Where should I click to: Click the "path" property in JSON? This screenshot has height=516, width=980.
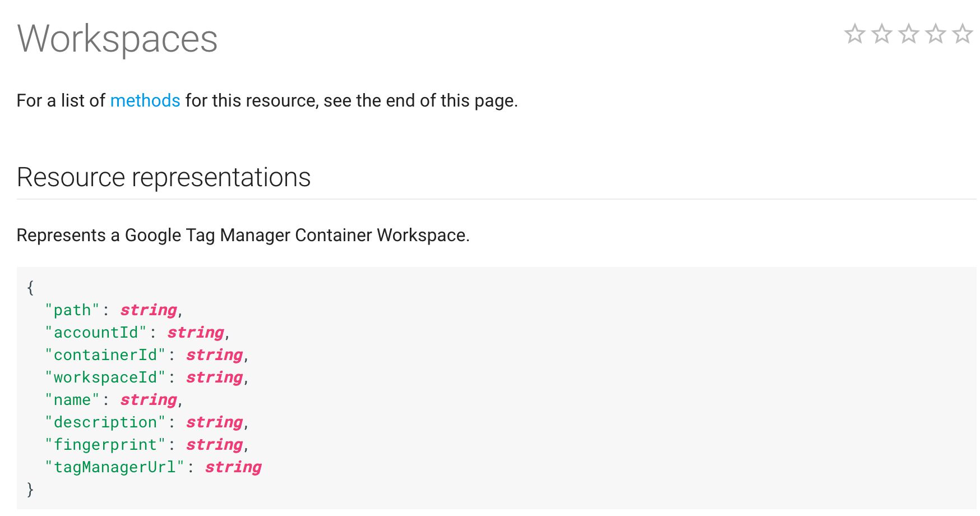72,310
